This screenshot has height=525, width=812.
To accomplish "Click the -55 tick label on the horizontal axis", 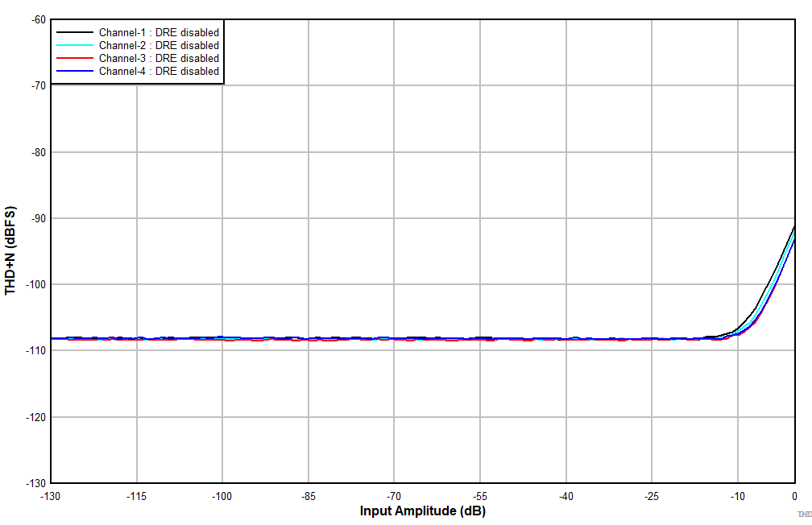I will (479, 495).
